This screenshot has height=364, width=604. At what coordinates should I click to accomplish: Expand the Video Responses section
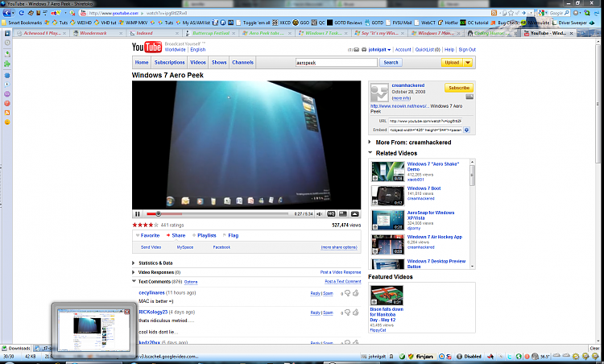[x=156, y=272]
